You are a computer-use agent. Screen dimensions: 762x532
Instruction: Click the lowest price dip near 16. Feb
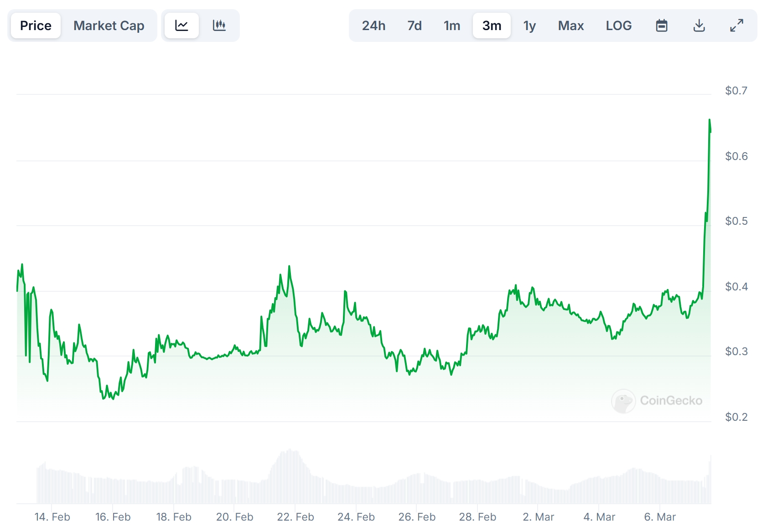coord(104,398)
